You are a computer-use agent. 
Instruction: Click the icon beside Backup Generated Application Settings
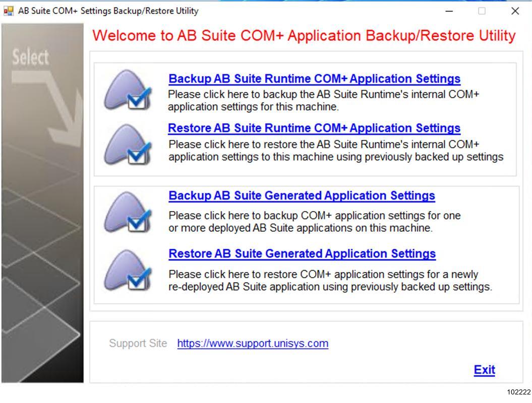[128, 212]
